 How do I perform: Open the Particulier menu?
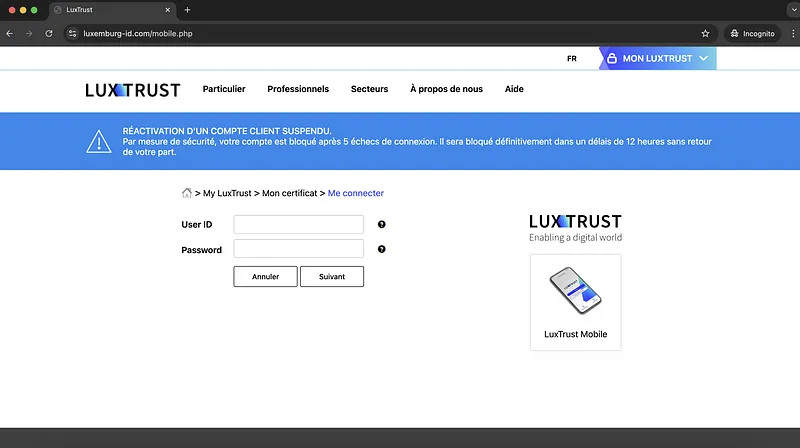coord(224,89)
